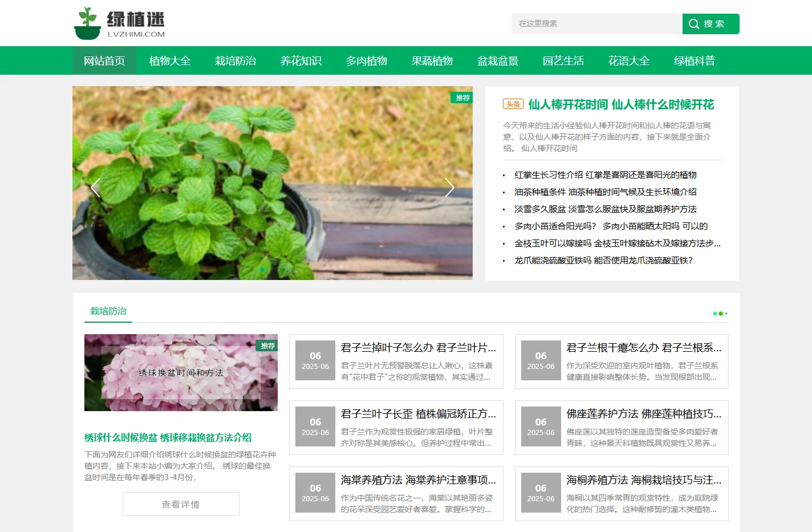
Task: Click the mint plant carousel image
Action: pyautogui.click(x=273, y=183)
